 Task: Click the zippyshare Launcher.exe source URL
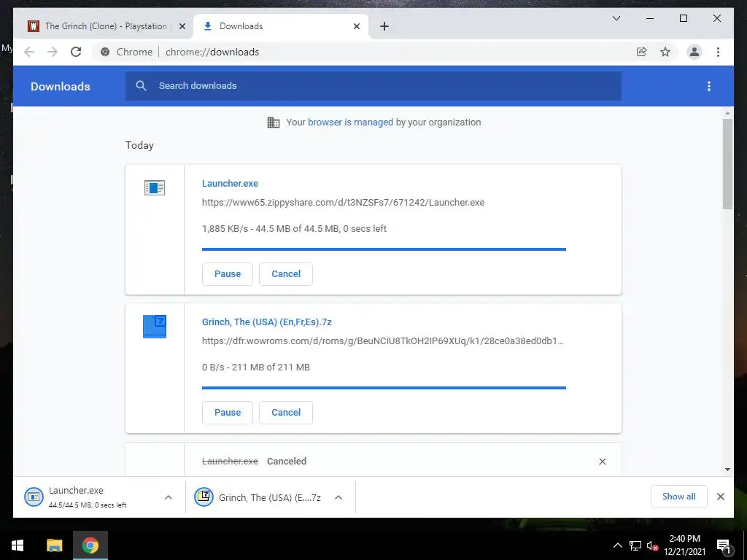(x=343, y=203)
